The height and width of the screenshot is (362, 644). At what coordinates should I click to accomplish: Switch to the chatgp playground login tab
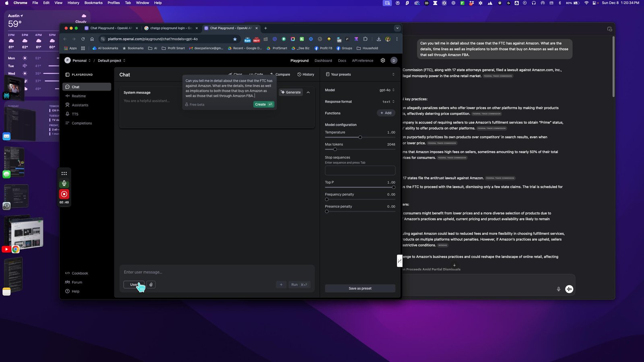coord(171,28)
